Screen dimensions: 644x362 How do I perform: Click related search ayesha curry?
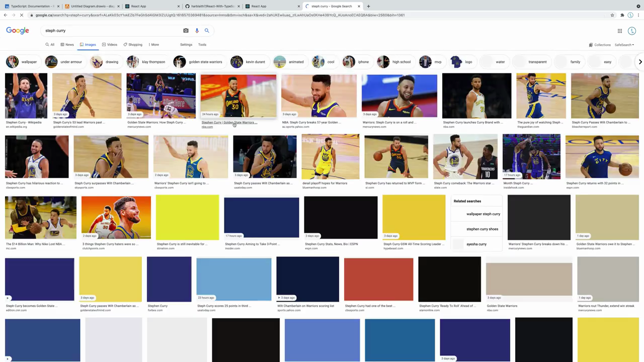(477, 244)
